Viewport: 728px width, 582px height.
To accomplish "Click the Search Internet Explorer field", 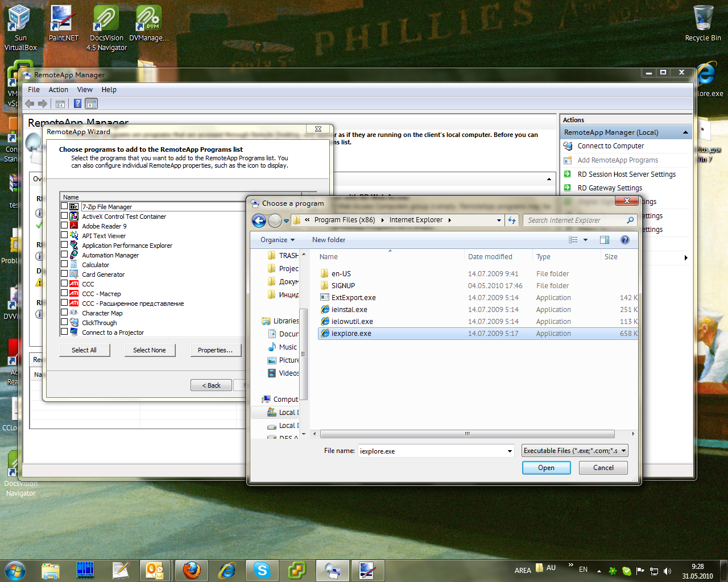I will (x=573, y=221).
